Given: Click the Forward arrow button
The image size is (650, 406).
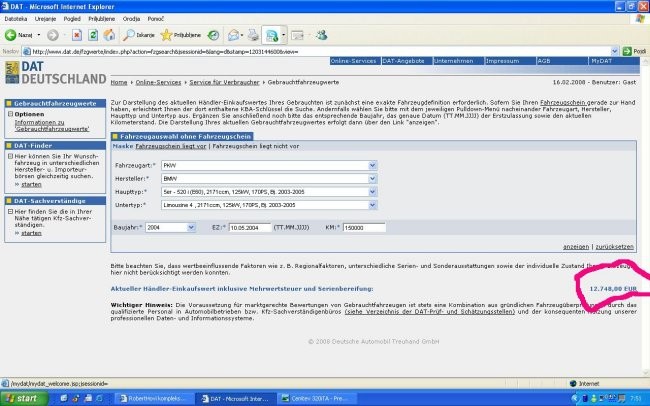Looking at the screenshot, I should pos(53,35).
